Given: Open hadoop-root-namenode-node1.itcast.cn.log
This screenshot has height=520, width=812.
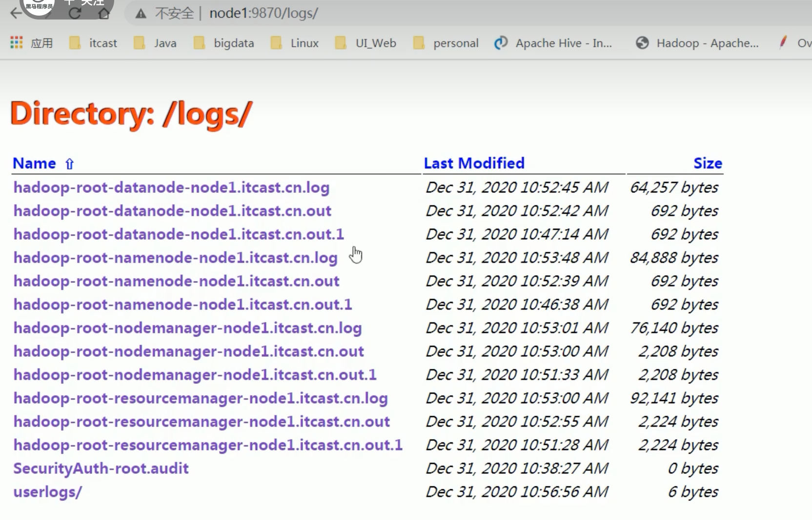Looking at the screenshot, I should tap(175, 258).
